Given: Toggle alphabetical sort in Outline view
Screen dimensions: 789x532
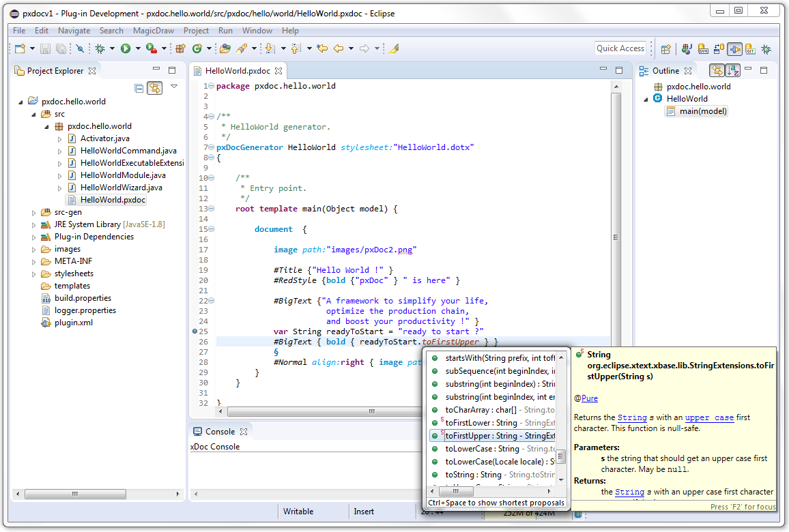Looking at the screenshot, I should [733, 70].
